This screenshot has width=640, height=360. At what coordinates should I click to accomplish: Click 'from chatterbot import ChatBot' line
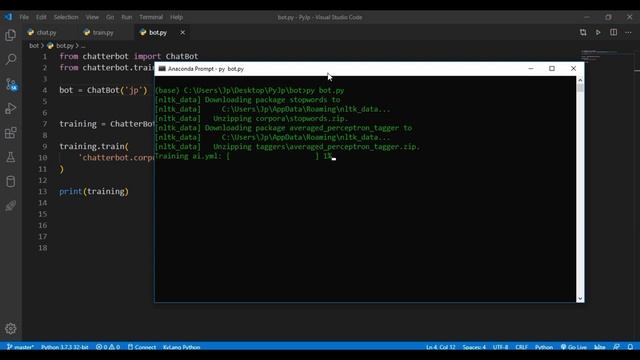[129, 56]
